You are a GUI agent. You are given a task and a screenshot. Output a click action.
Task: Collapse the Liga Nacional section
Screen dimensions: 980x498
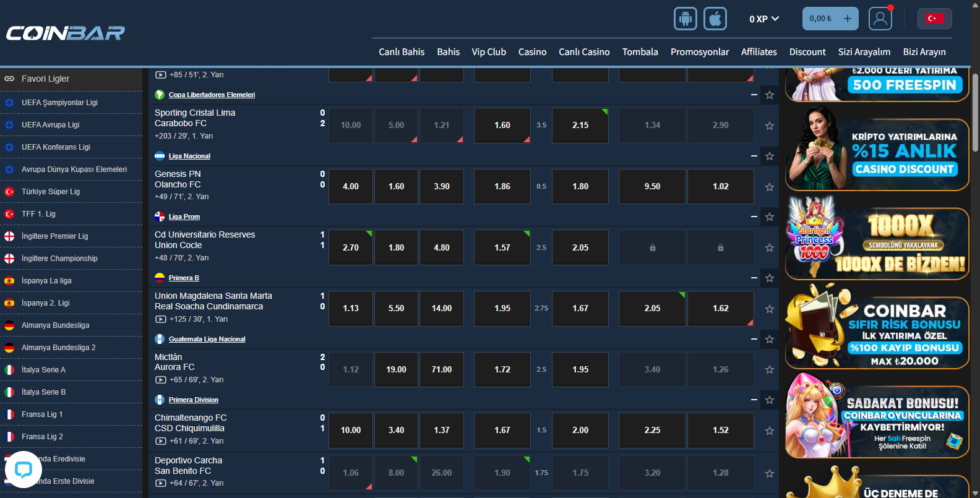(754, 156)
